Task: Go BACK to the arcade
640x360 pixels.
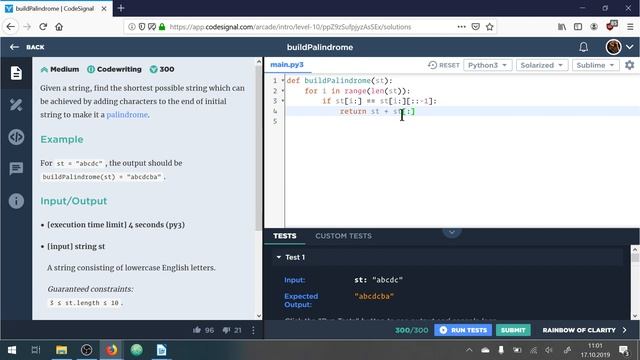Action: pos(27,47)
